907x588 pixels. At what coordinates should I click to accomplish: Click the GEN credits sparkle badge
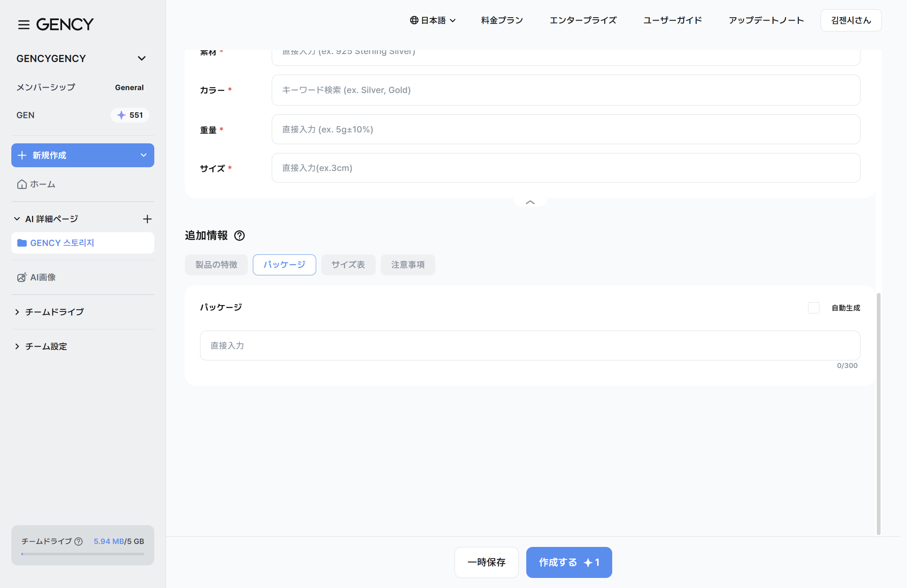coord(130,115)
